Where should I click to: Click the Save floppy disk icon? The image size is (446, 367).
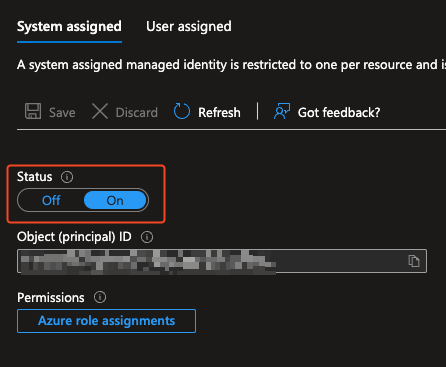click(33, 111)
